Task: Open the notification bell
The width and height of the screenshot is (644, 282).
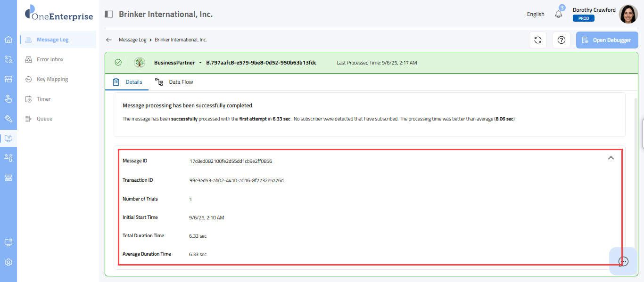Action: pyautogui.click(x=559, y=14)
